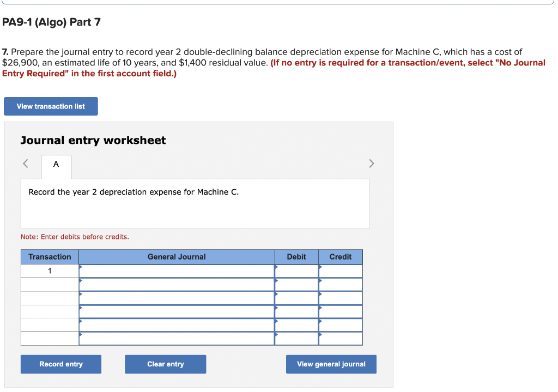Click the Credit field in the second row
The width and height of the screenshot is (558, 392).
(x=340, y=284)
